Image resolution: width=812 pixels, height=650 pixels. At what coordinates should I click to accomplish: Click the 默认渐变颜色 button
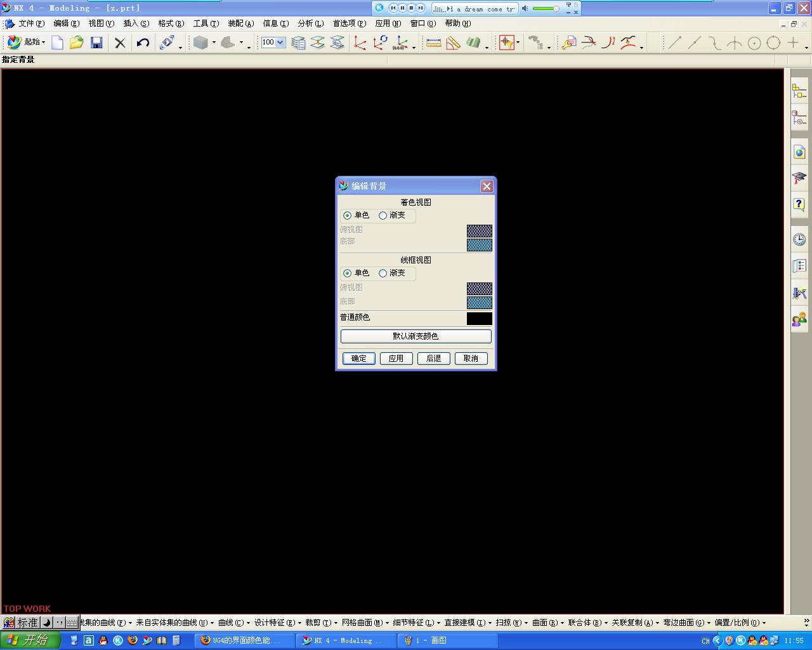pyautogui.click(x=416, y=336)
